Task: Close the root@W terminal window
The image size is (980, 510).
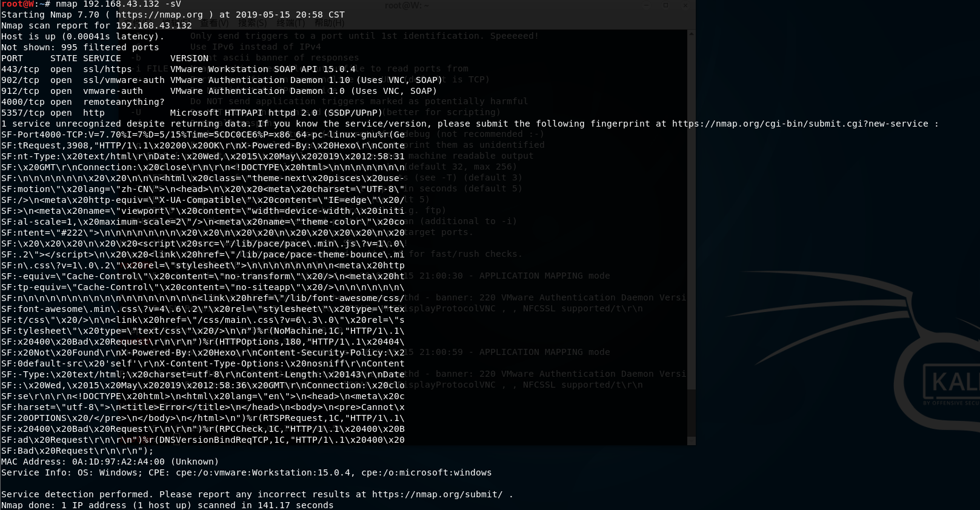Action: point(685,5)
